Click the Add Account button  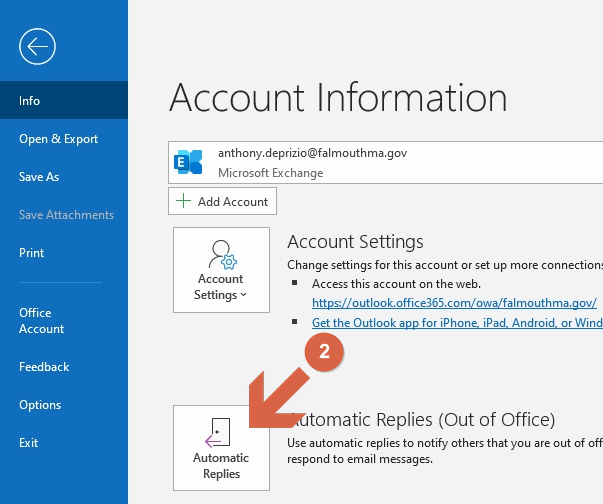click(222, 201)
